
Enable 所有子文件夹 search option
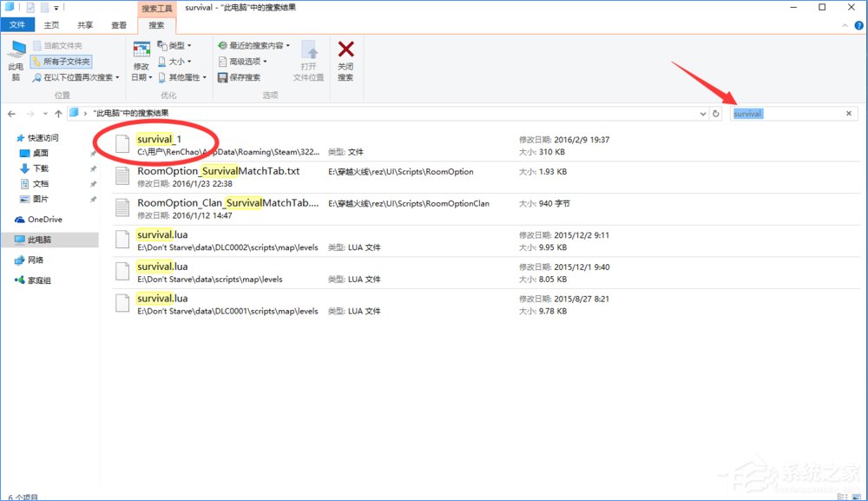point(62,61)
